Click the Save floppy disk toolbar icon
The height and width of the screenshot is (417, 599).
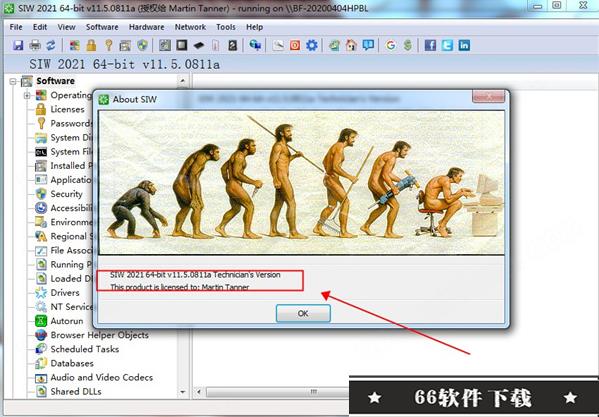point(18,45)
